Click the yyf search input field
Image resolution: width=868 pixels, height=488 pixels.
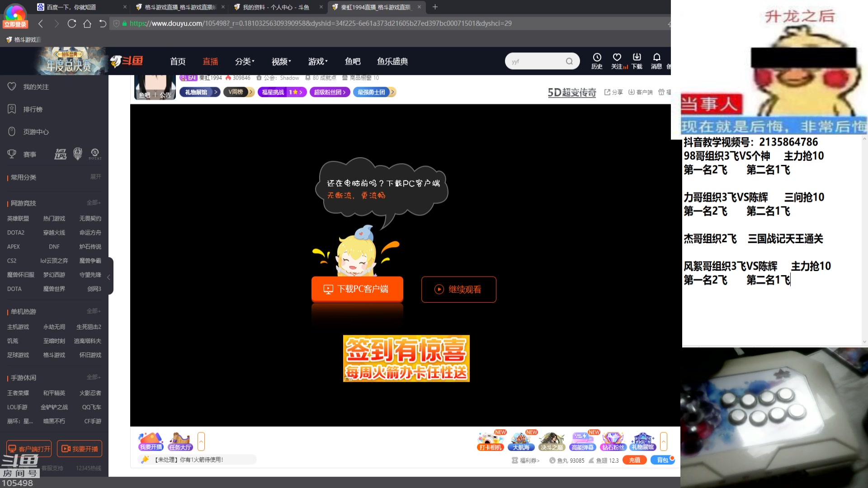tap(536, 61)
